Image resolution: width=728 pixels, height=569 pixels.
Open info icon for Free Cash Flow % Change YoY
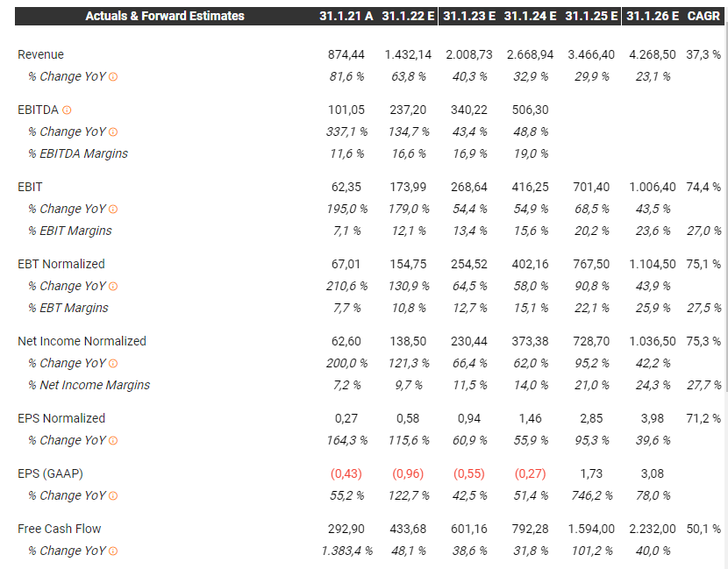coord(113,551)
